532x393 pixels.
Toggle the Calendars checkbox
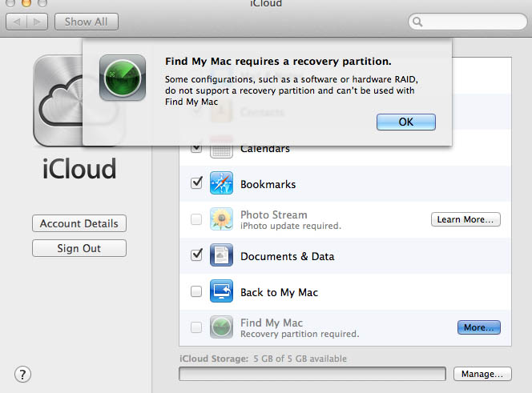click(196, 149)
